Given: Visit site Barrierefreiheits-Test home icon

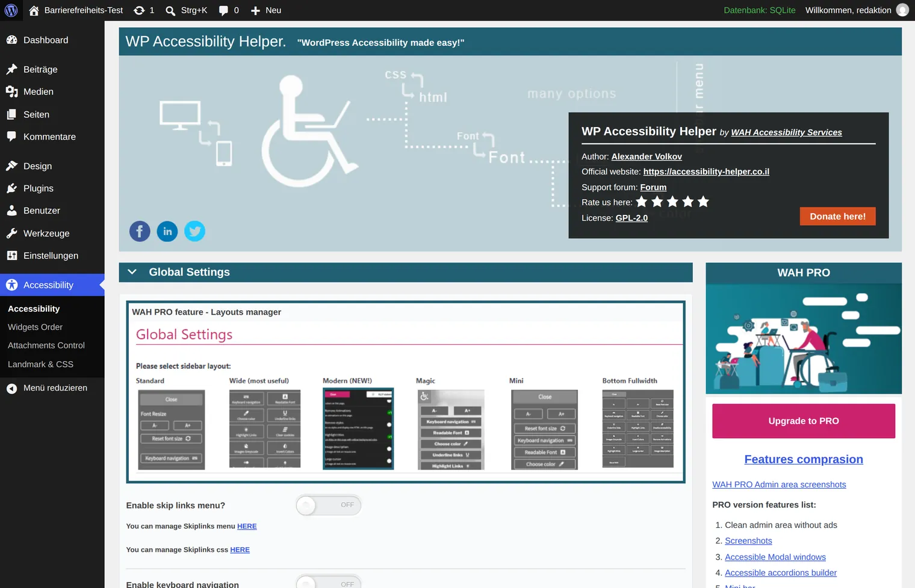Looking at the screenshot, I should click(x=34, y=10).
